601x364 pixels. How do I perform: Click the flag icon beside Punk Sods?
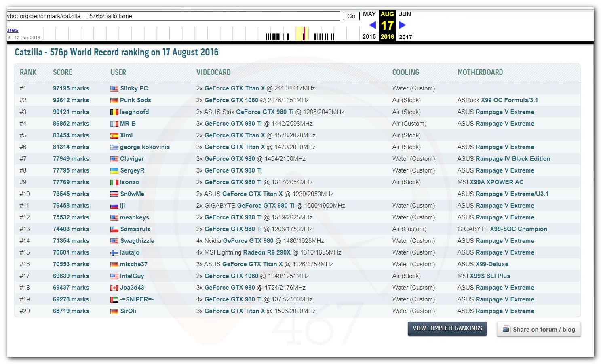click(114, 100)
